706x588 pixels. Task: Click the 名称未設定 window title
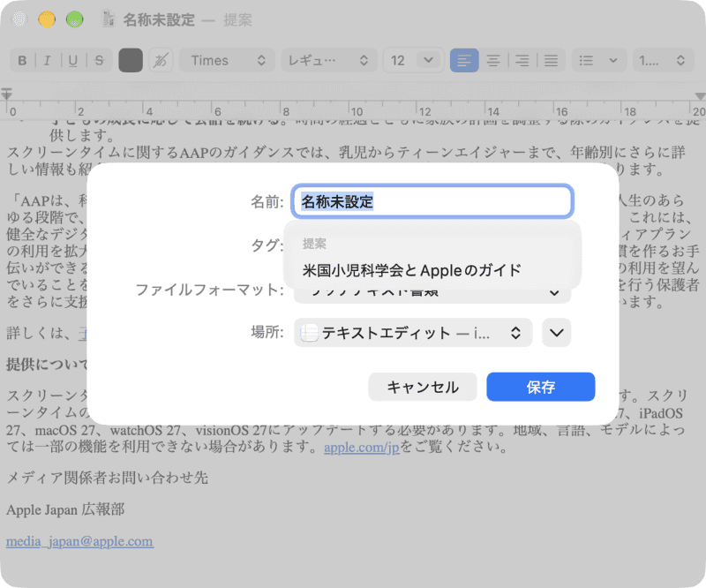pyautogui.click(x=159, y=19)
